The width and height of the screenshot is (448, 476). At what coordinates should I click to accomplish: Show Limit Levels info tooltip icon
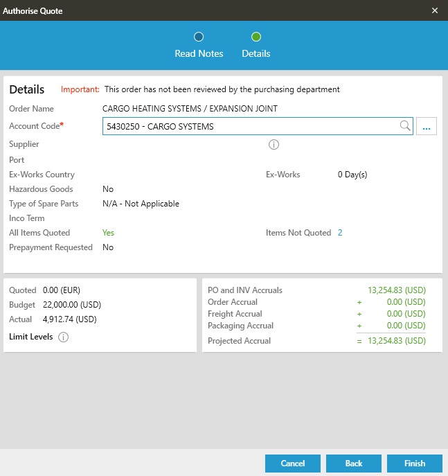point(63,337)
